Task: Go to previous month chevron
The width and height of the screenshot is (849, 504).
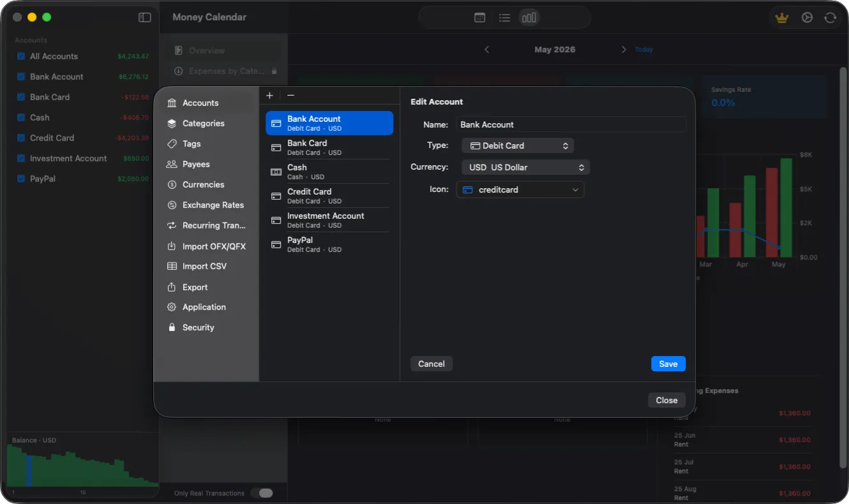Action: [x=486, y=49]
